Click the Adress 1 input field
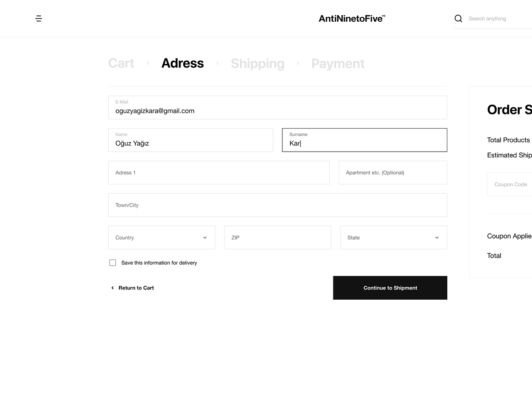The width and height of the screenshot is (532, 399). tap(219, 172)
